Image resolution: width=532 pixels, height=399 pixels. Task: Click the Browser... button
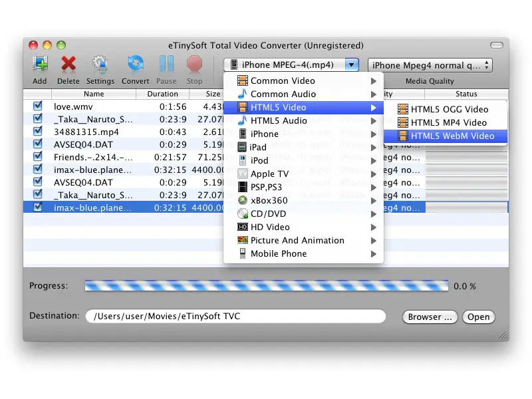click(x=430, y=317)
